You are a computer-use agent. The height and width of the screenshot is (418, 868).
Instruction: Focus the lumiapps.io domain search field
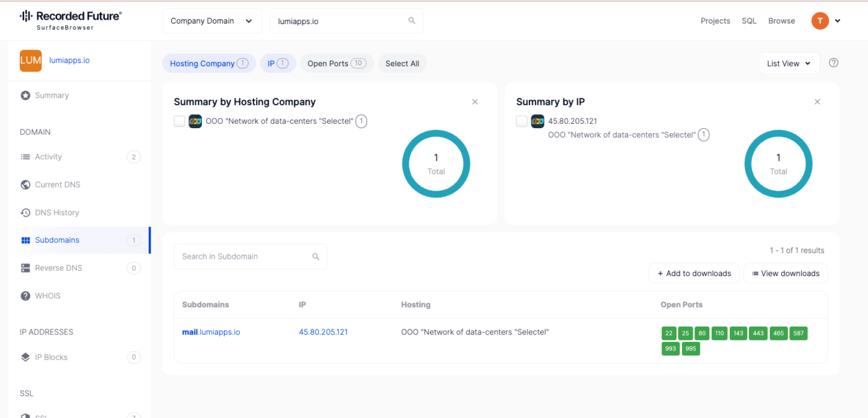pyautogui.click(x=347, y=21)
